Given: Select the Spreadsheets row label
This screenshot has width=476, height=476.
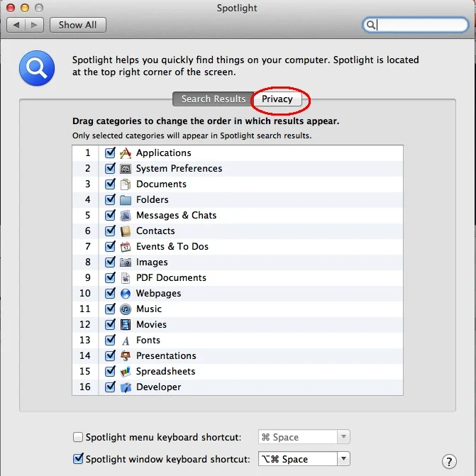Looking at the screenshot, I should pyautogui.click(x=165, y=372).
